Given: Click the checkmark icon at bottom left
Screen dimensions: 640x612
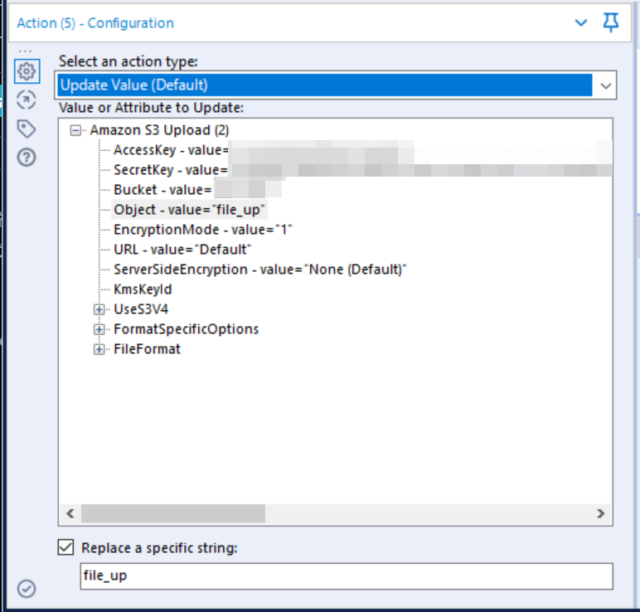Looking at the screenshot, I should (26, 589).
